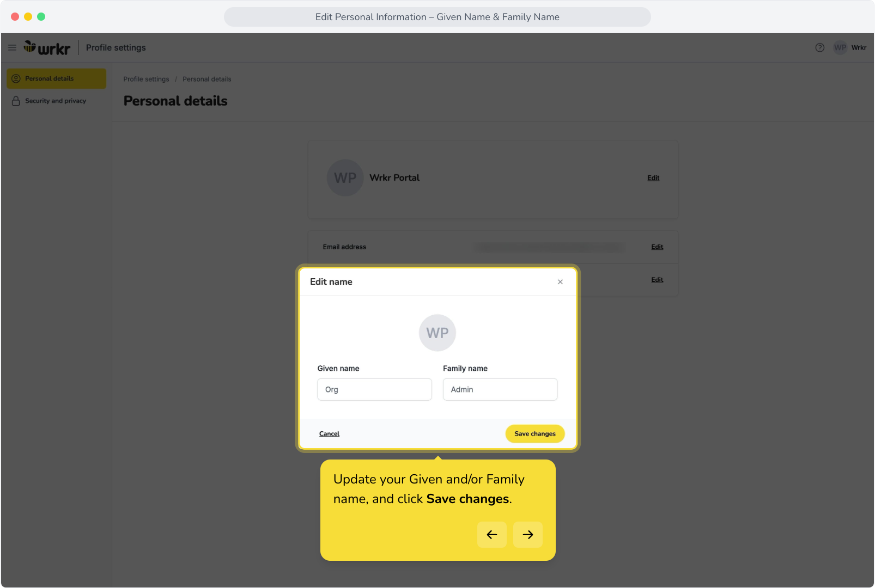Go to next tutorial step arrow
875x588 pixels.
[x=528, y=535]
